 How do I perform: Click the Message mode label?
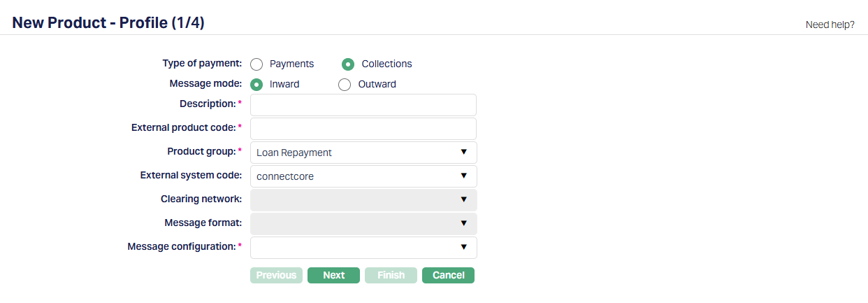click(x=205, y=84)
